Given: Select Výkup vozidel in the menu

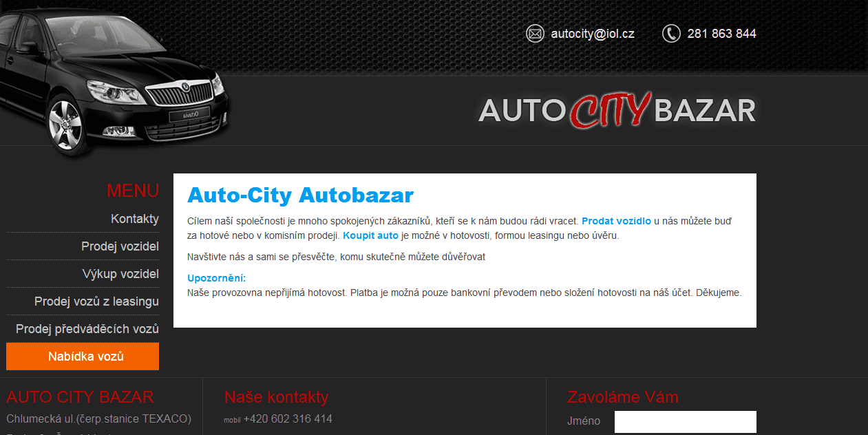Looking at the screenshot, I should pos(120,274).
